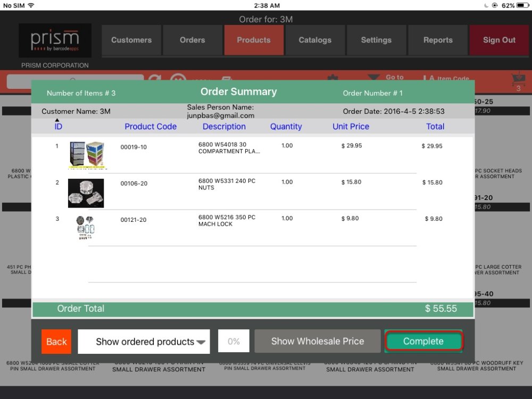The image size is (532, 399).
Task: Sort by Quantity column header
Action: coord(286,127)
